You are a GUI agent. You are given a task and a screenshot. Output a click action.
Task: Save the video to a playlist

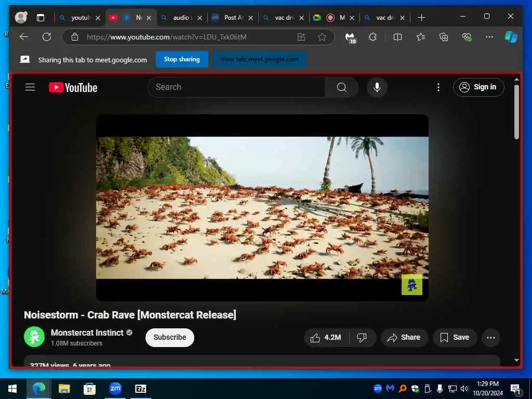(x=455, y=338)
